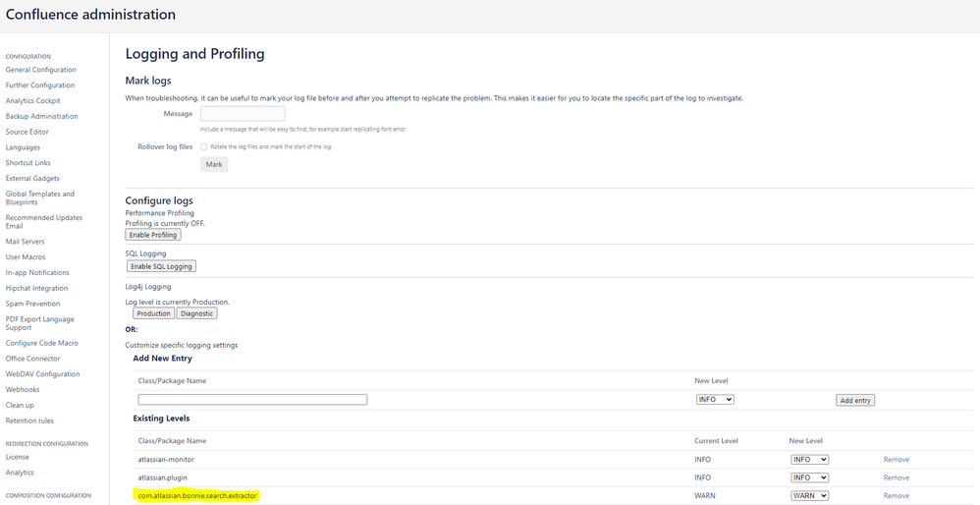The height and width of the screenshot is (505, 980).
Task: Open License page in the sidebar
Action: 18,458
